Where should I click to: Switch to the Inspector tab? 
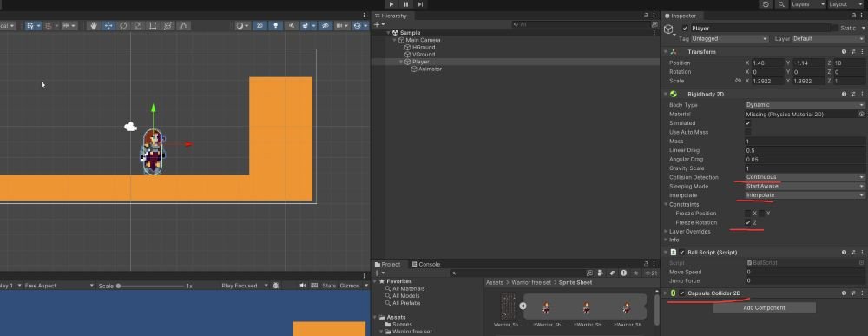click(681, 16)
